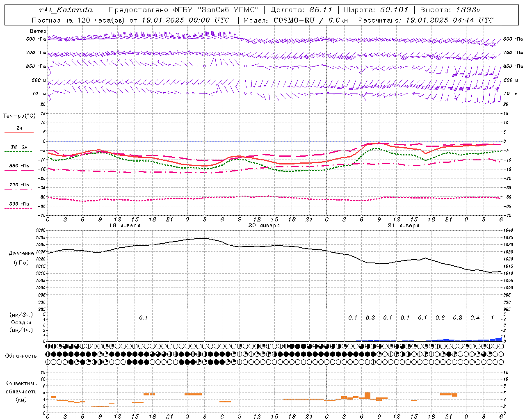This screenshot has width=525, height=420.
Task: Click the station title rAl_Katanda
Action: pos(66,10)
